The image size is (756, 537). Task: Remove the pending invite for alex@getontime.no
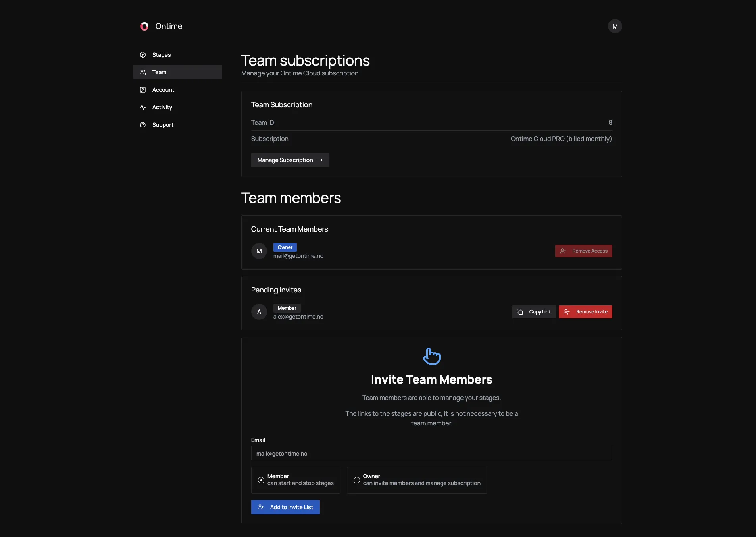[585, 312]
